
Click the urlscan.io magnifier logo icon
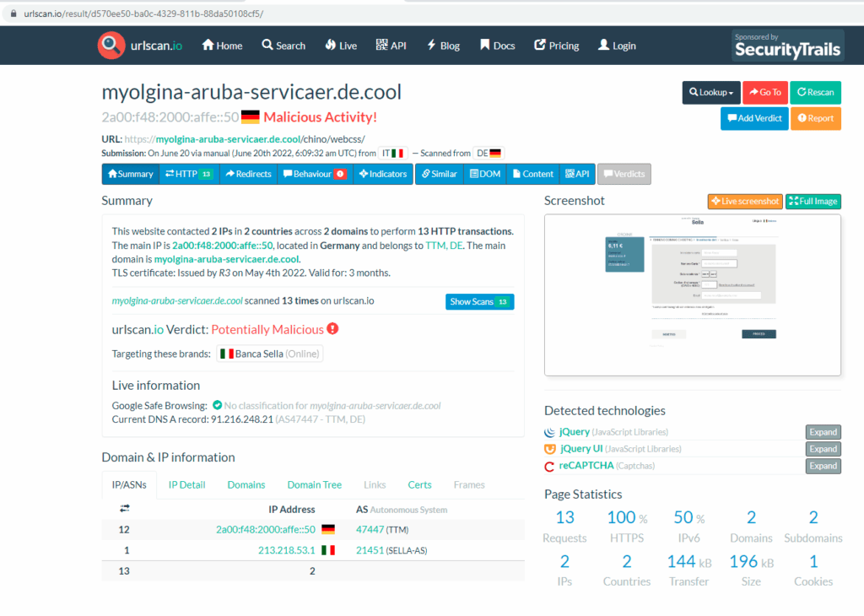point(111,46)
